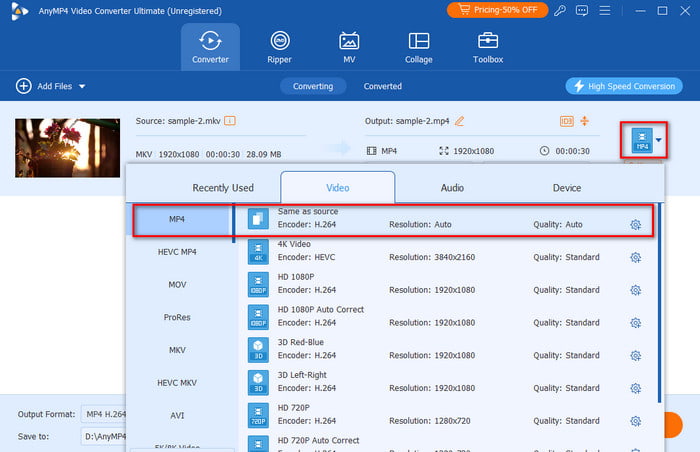Expand the Add Files dropdown arrow
This screenshot has height=452, width=700.
pyautogui.click(x=82, y=86)
